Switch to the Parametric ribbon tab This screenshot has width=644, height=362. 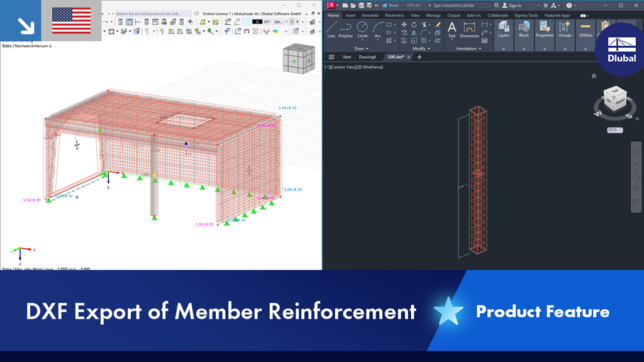394,15
